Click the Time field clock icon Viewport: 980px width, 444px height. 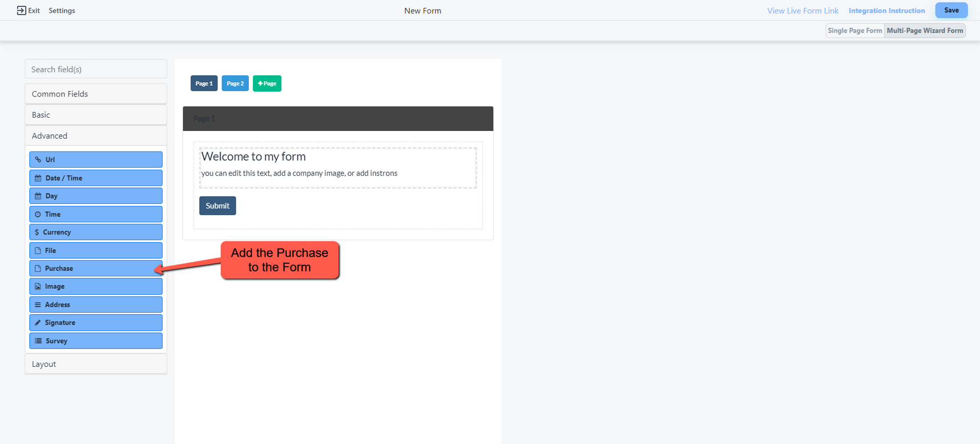(x=38, y=215)
